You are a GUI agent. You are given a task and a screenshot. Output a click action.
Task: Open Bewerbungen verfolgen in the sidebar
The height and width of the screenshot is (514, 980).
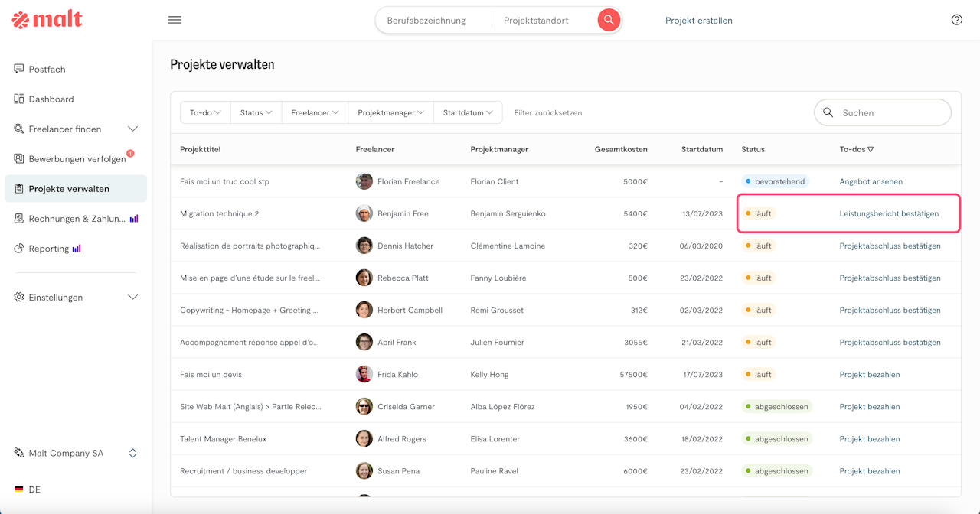77,159
